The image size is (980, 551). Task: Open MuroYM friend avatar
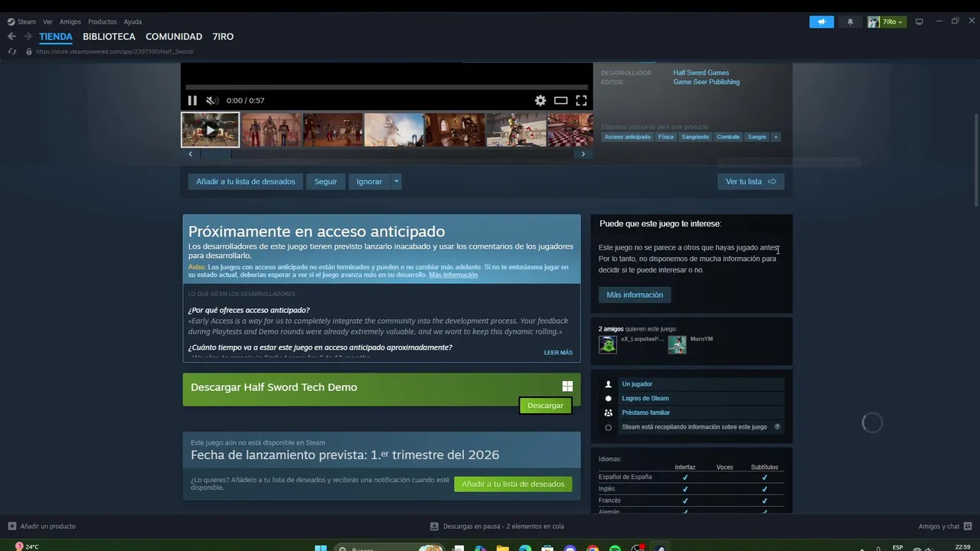point(677,344)
